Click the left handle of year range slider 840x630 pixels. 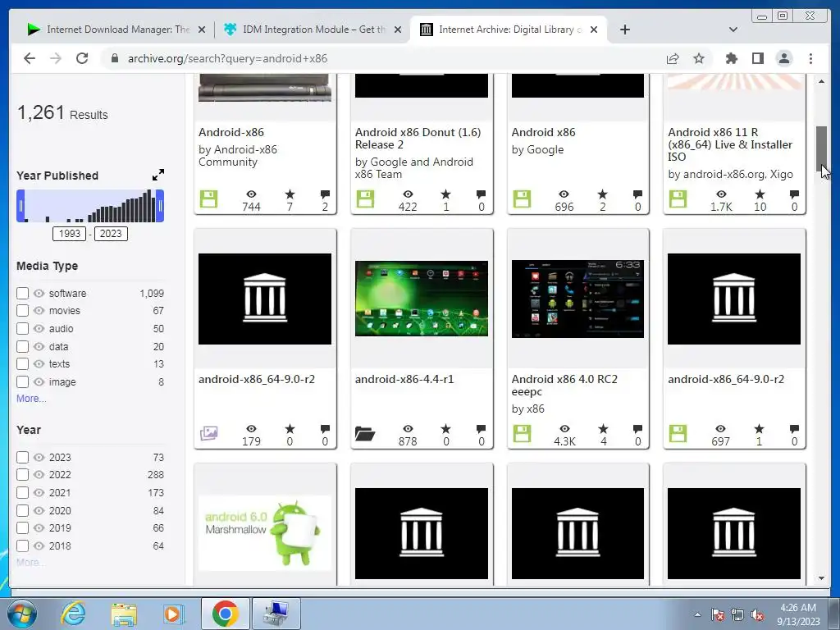coord(21,206)
